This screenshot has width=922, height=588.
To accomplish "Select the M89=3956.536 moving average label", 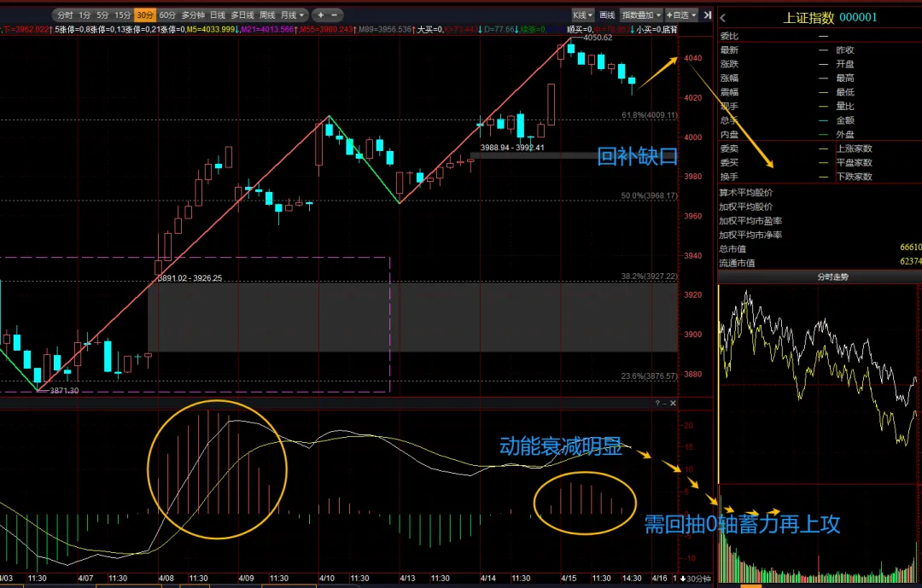I will pyautogui.click(x=384, y=29).
